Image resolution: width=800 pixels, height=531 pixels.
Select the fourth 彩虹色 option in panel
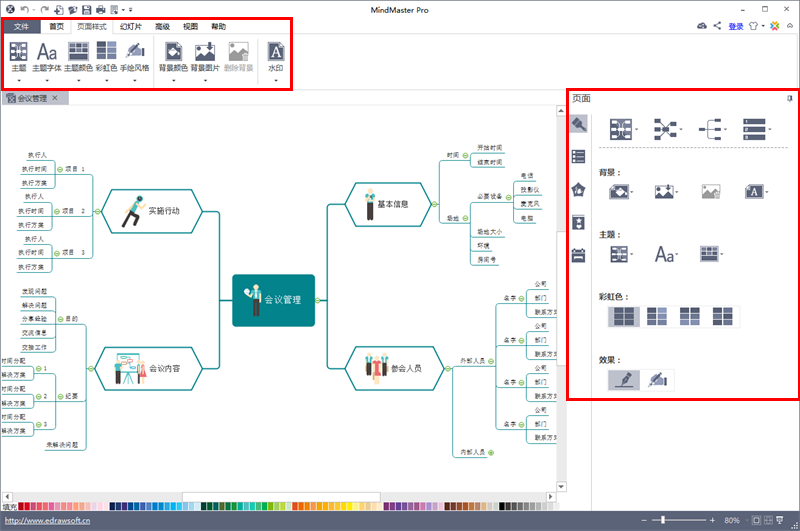point(722,316)
